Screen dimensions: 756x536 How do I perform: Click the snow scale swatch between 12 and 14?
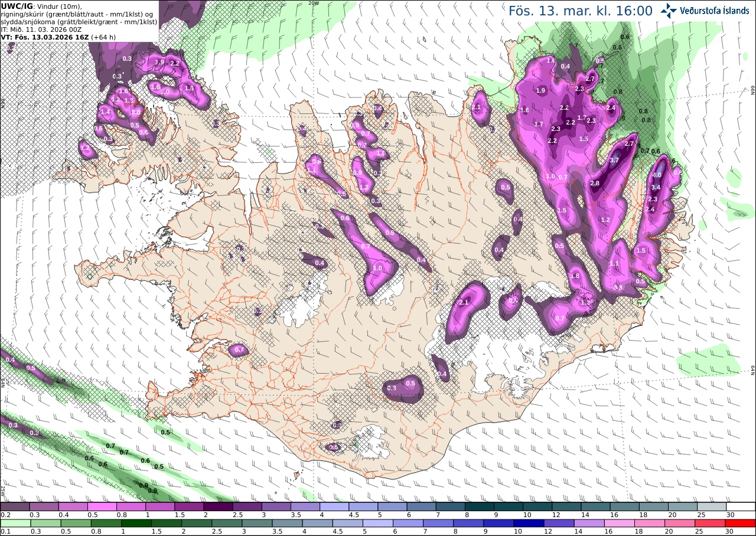click(567, 506)
